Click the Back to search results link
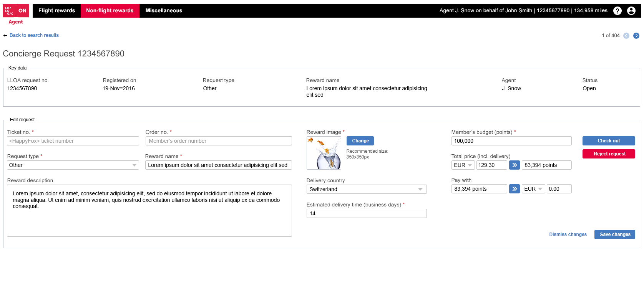This screenshot has height=307, width=644. (x=34, y=35)
